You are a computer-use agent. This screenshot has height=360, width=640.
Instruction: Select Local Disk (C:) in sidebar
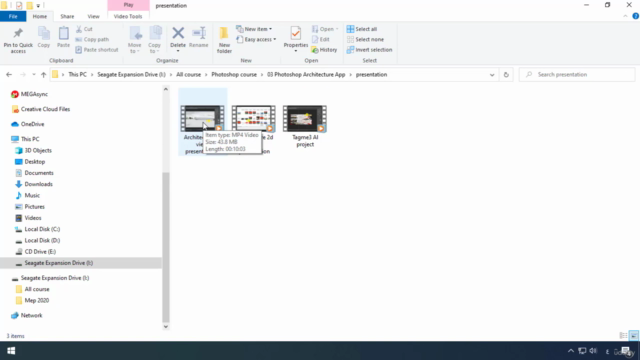pyautogui.click(x=42, y=229)
